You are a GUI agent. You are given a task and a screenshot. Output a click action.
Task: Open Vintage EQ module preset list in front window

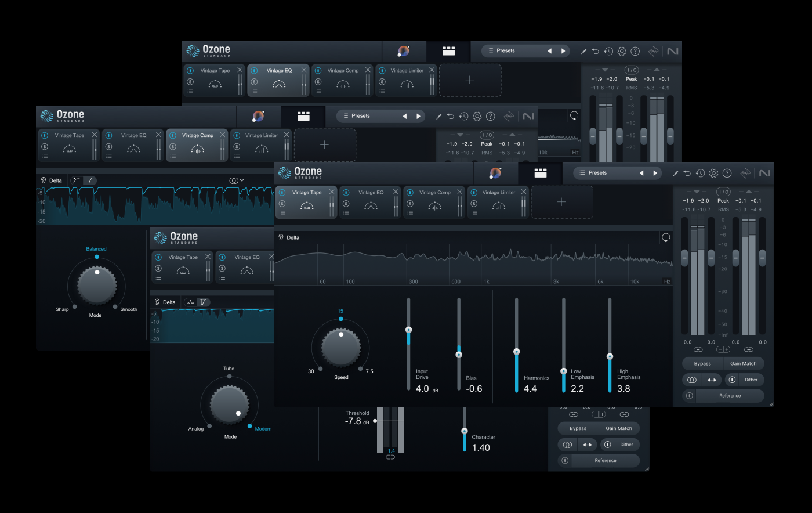pyautogui.click(x=346, y=214)
